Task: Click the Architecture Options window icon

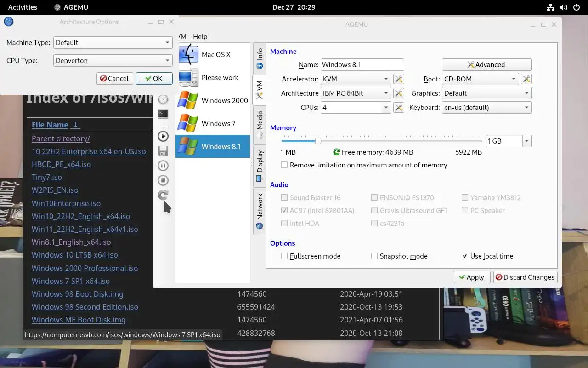Action: pos(8,22)
